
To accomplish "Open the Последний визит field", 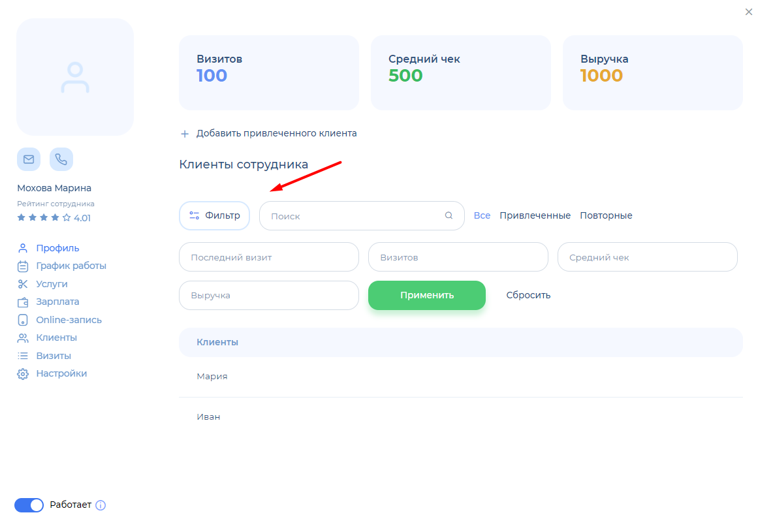I will 268,257.
